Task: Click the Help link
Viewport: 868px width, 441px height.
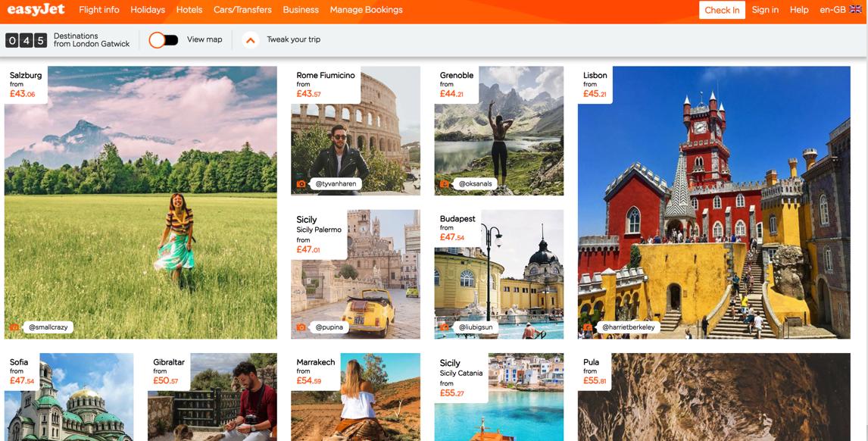Action: pos(799,9)
